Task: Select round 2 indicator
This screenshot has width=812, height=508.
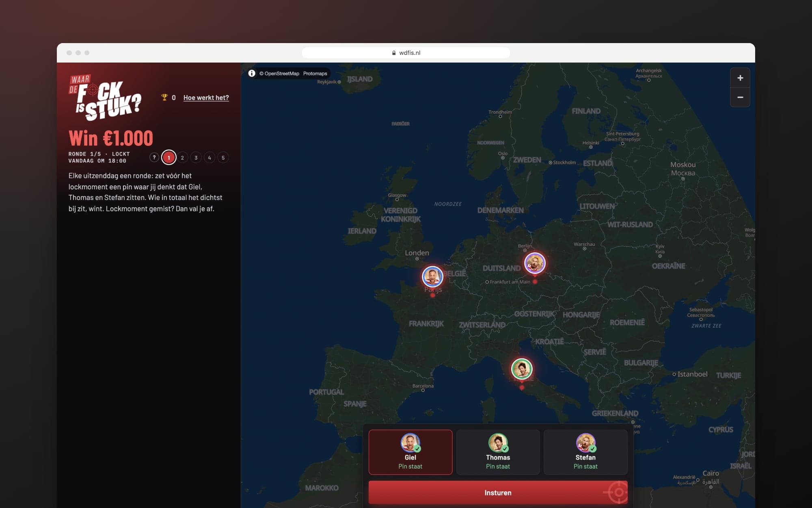Action: pyautogui.click(x=182, y=157)
